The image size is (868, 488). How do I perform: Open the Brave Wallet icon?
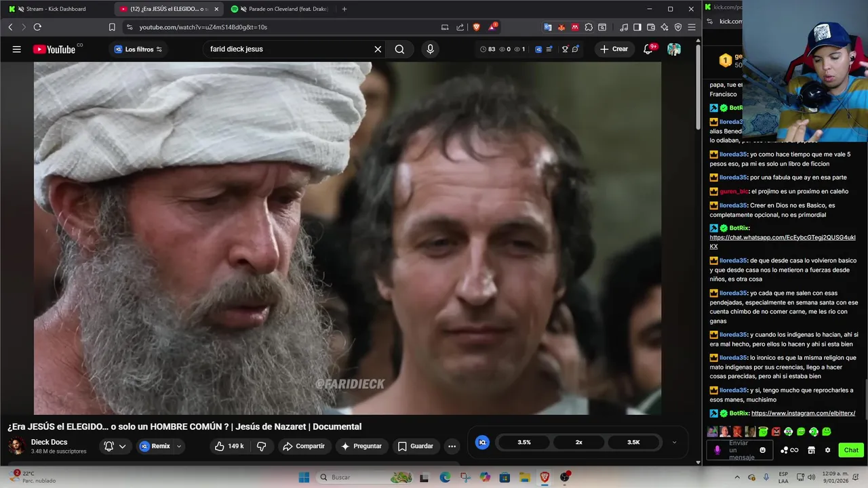[651, 27]
